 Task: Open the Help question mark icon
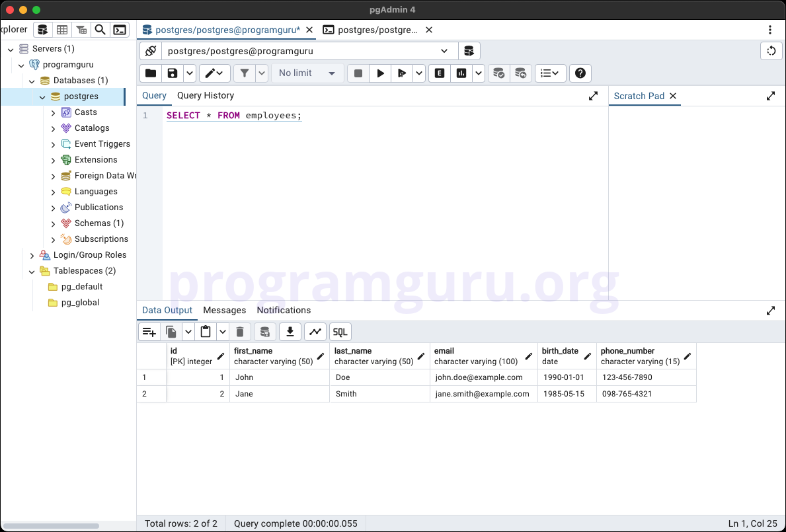tap(580, 73)
